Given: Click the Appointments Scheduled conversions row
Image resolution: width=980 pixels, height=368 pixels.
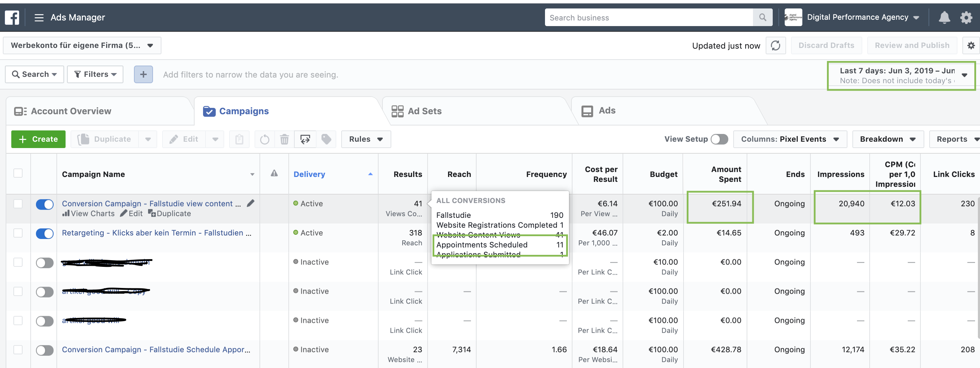Looking at the screenshot, I should (500, 245).
